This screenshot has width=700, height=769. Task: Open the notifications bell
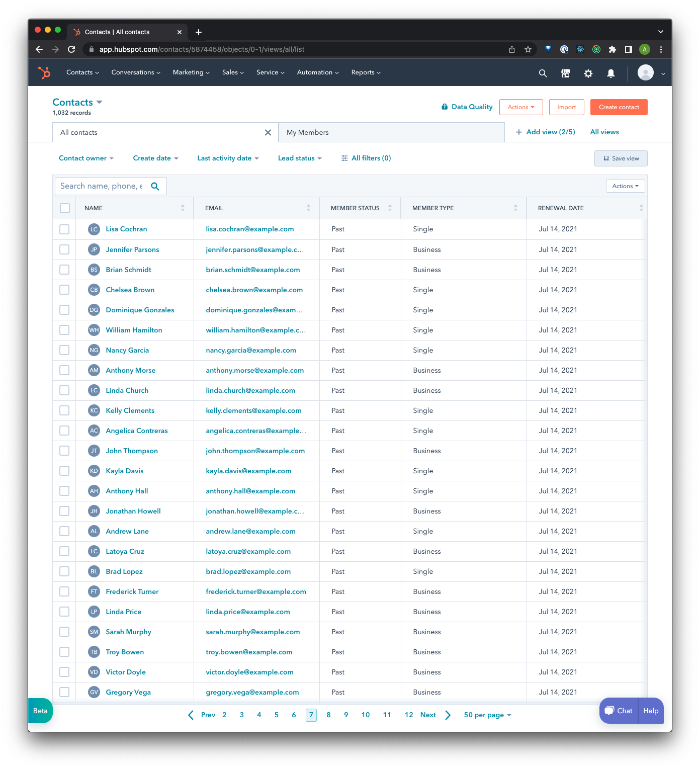point(610,73)
